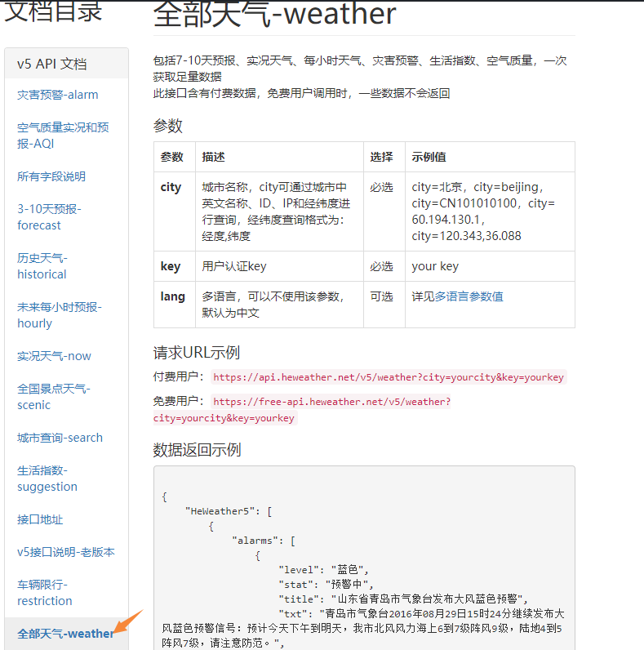
Task: Click the 文档目录 heading
Action: pos(52,11)
